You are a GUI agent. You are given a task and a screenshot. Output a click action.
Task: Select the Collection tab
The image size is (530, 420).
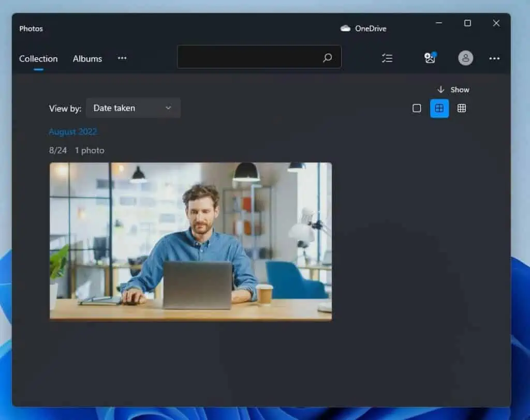[x=38, y=58]
